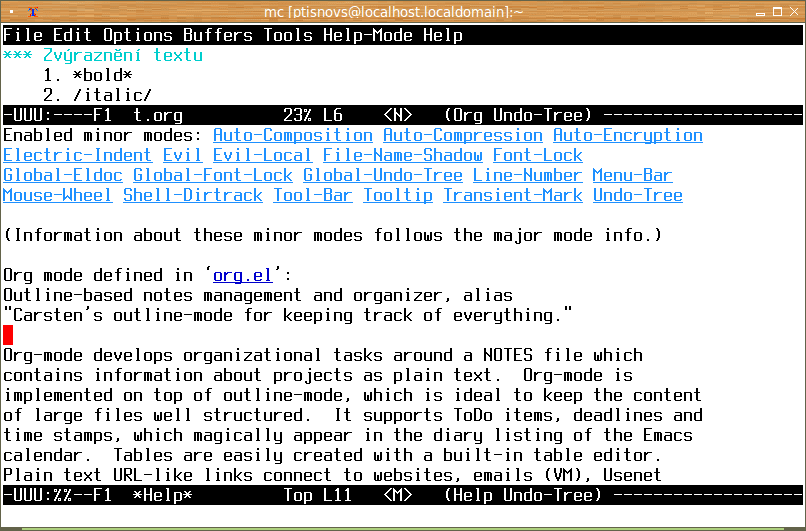Open the Font-Lock link

(x=538, y=155)
